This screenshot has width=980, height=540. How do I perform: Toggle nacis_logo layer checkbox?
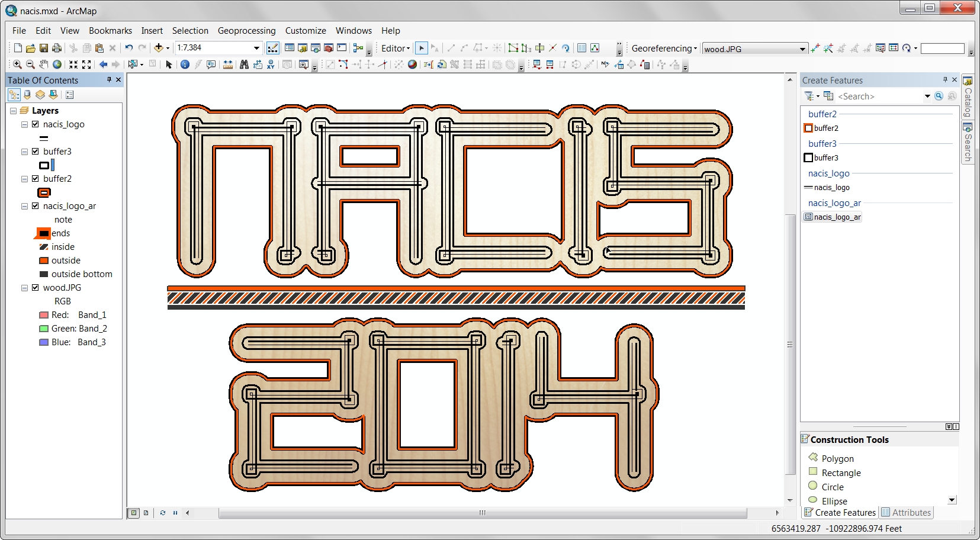[36, 124]
